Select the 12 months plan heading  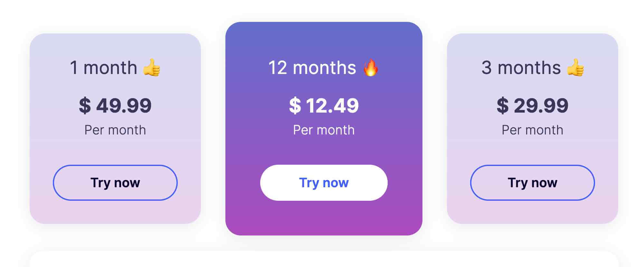coord(324,68)
